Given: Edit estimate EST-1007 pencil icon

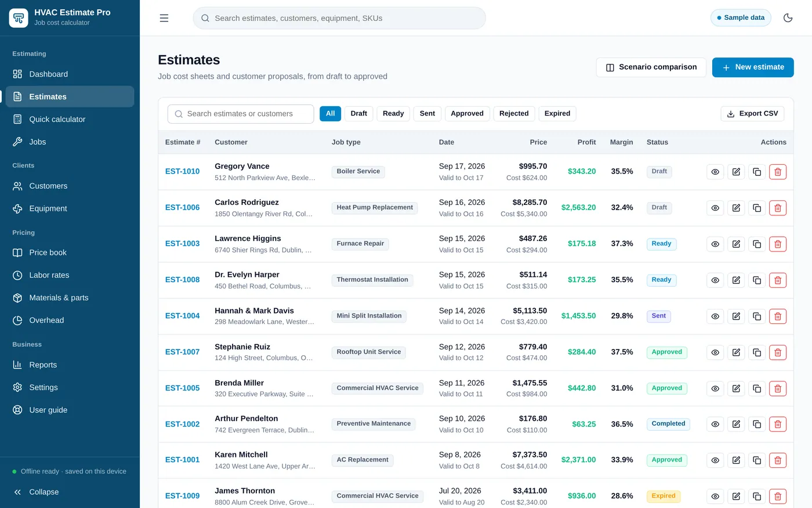Looking at the screenshot, I should (736, 352).
